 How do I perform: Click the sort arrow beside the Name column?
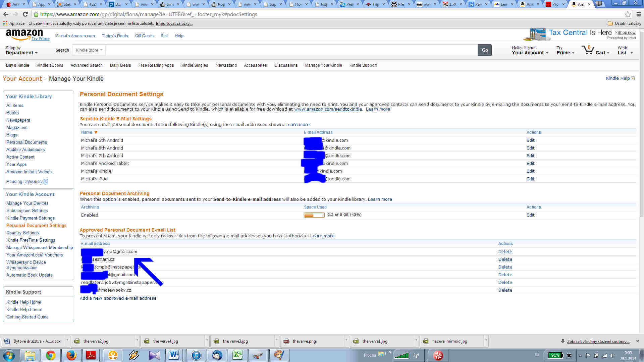click(x=96, y=132)
